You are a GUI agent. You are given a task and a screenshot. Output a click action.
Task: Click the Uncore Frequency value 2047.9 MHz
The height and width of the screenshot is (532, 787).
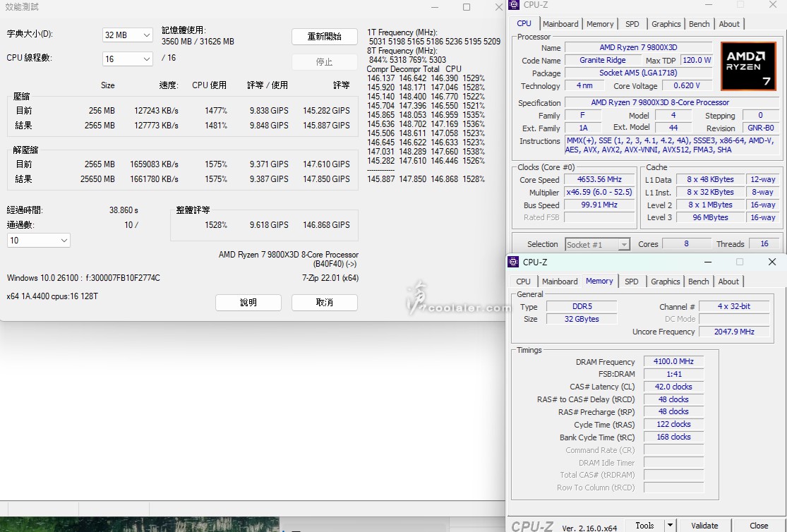point(734,332)
